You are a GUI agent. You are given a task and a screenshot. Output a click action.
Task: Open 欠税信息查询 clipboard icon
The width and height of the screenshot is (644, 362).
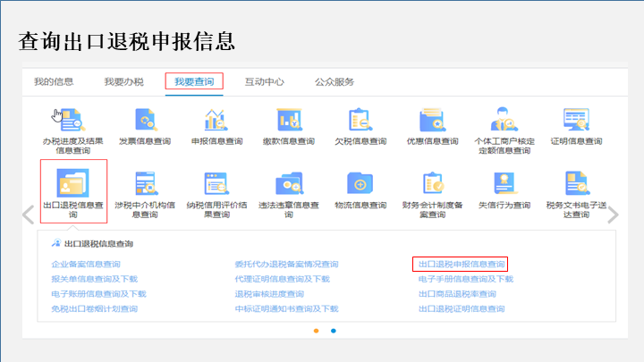360,120
